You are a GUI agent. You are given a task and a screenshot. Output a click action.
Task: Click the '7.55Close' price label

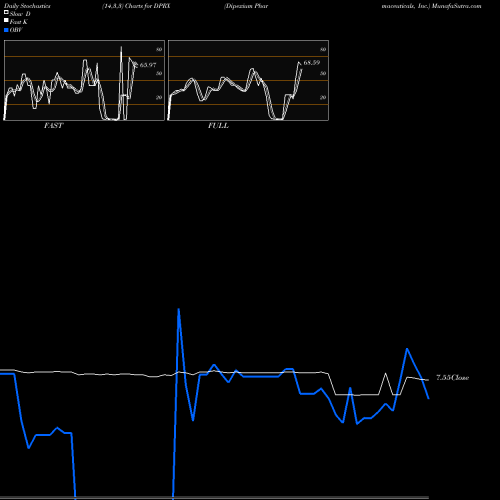coord(453,378)
